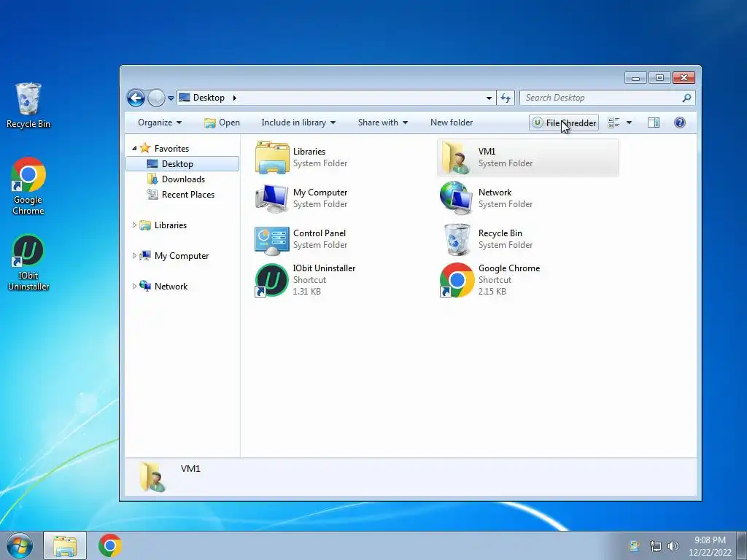Expand the My Computer tree node
Viewport: 747px width, 560px height.
coord(134,256)
